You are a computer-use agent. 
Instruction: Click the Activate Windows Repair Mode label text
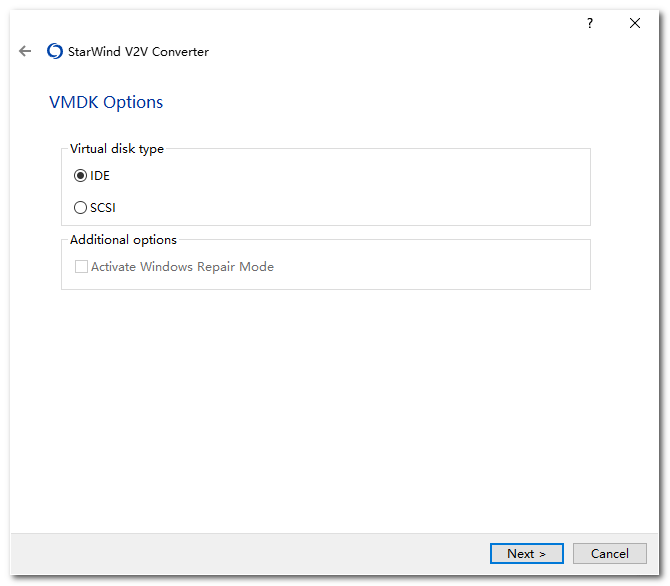182,267
